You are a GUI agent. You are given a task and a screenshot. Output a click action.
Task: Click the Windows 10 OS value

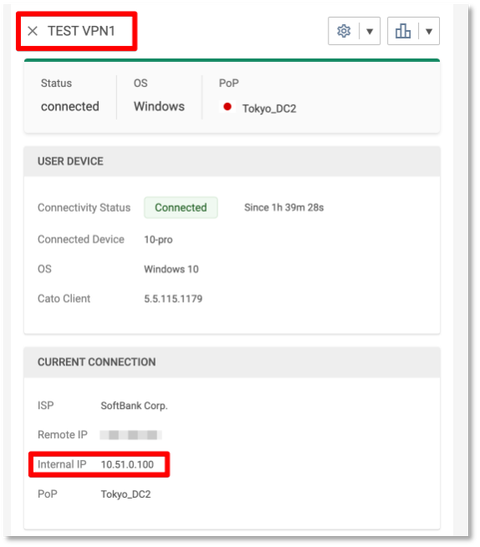point(171,269)
